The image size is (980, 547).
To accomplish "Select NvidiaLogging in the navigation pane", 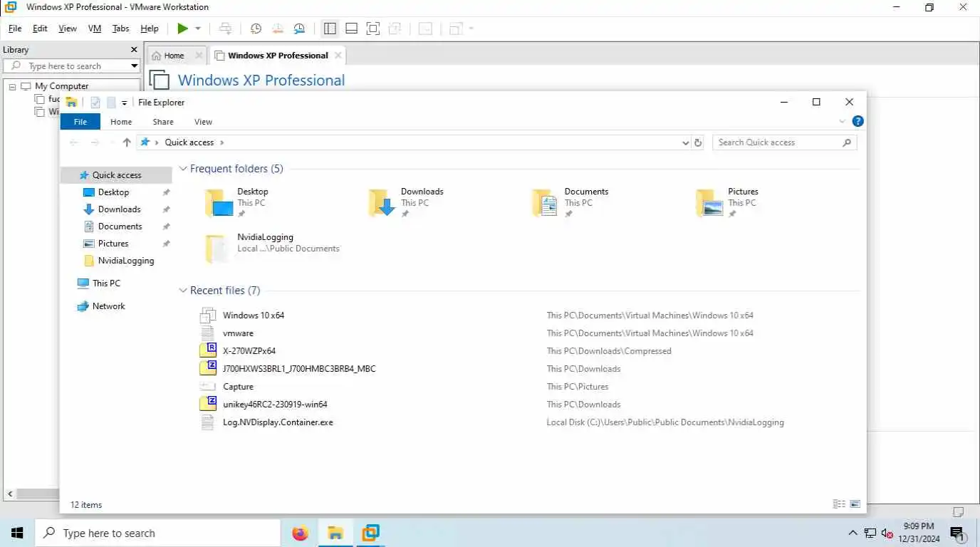I will [125, 261].
